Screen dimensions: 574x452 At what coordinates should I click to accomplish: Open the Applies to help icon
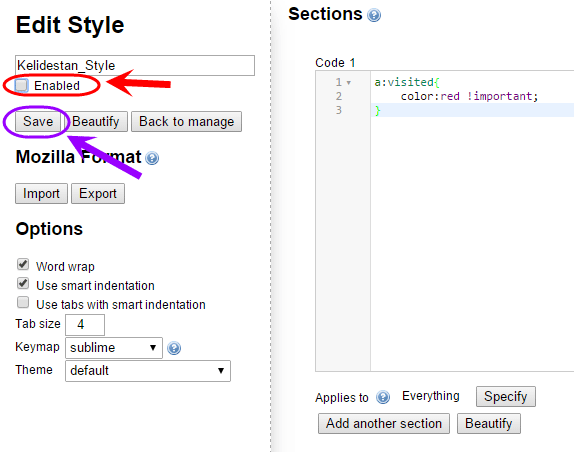click(x=383, y=397)
